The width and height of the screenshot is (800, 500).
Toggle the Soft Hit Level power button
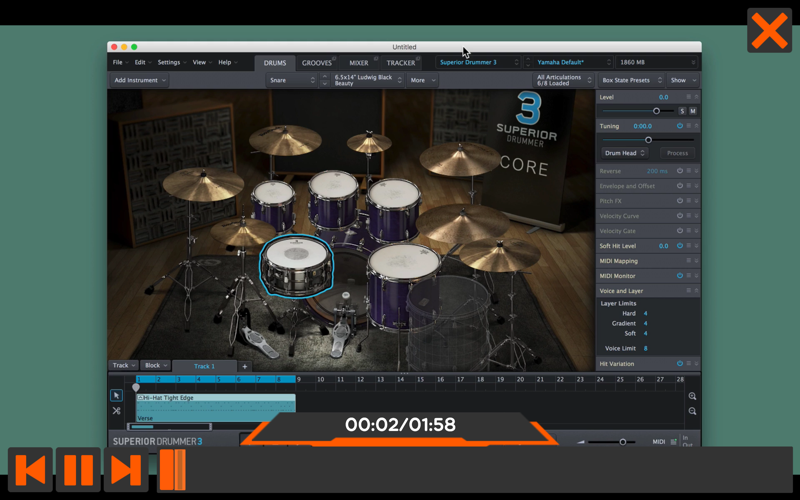coord(680,245)
